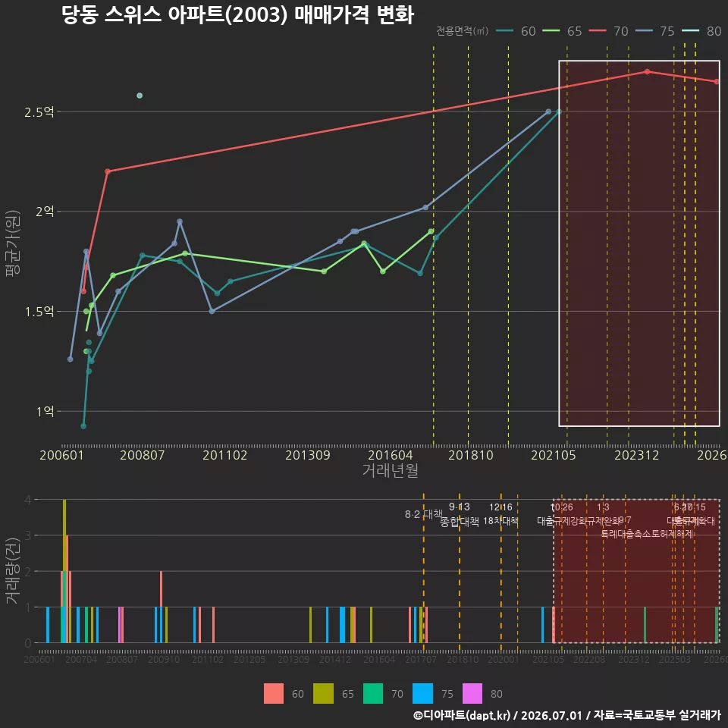The width and height of the screenshot is (728, 728).
Task: Select the red 70 line entry in top legend
Action: [x=609, y=31]
